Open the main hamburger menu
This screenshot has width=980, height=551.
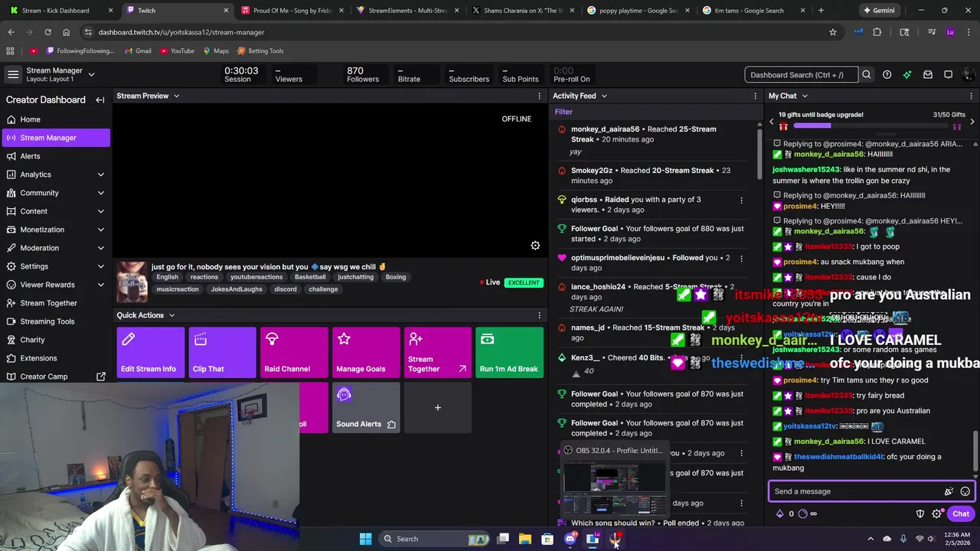coord(13,74)
